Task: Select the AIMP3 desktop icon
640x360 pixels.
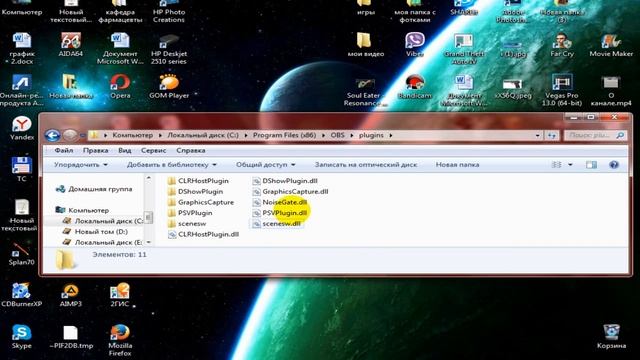Action: click(71, 296)
